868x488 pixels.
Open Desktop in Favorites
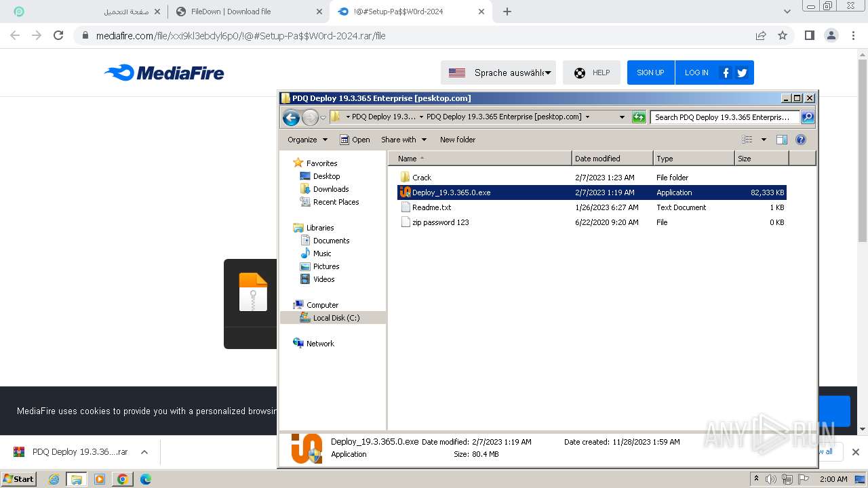[x=326, y=176]
